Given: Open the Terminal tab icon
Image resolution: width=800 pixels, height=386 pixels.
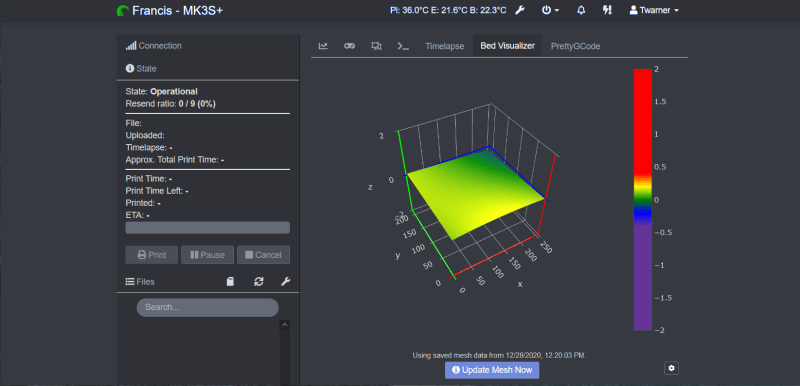Looking at the screenshot, I should [403, 46].
